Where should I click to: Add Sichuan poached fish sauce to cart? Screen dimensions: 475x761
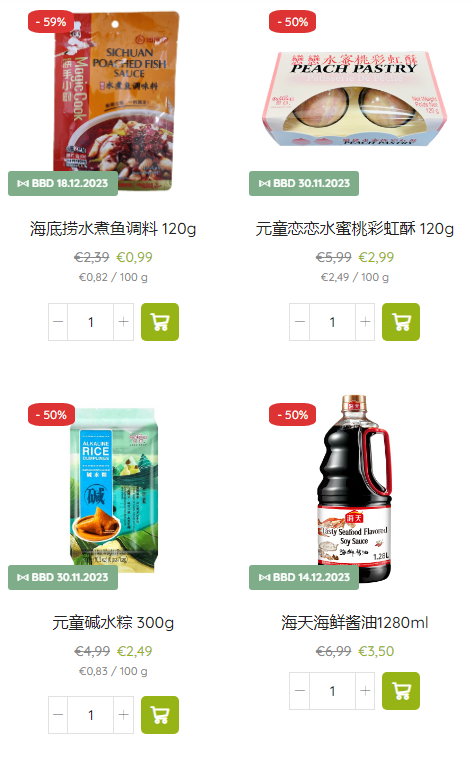pyautogui.click(x=160, y=322)
